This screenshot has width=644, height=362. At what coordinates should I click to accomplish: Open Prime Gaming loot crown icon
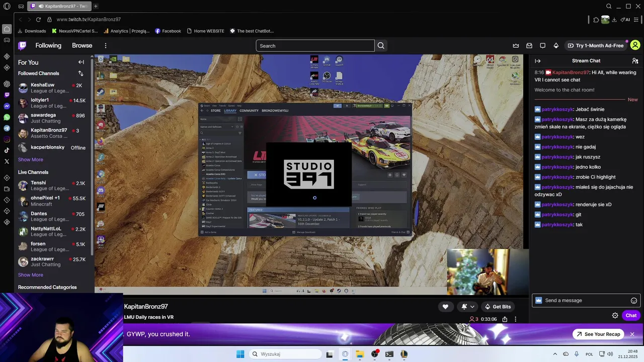516,46
